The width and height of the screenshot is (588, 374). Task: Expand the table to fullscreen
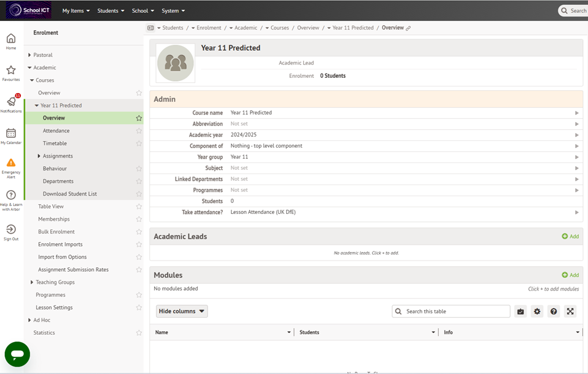click(x=570, y=311)
